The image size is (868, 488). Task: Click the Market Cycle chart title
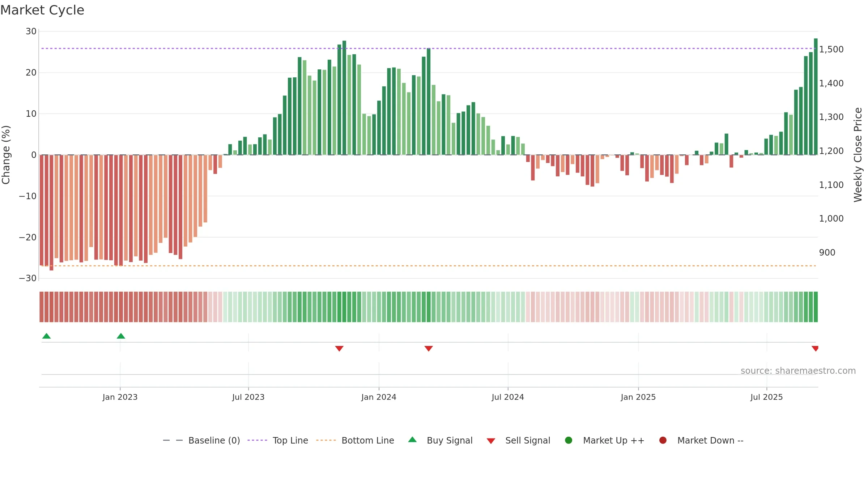42,10
